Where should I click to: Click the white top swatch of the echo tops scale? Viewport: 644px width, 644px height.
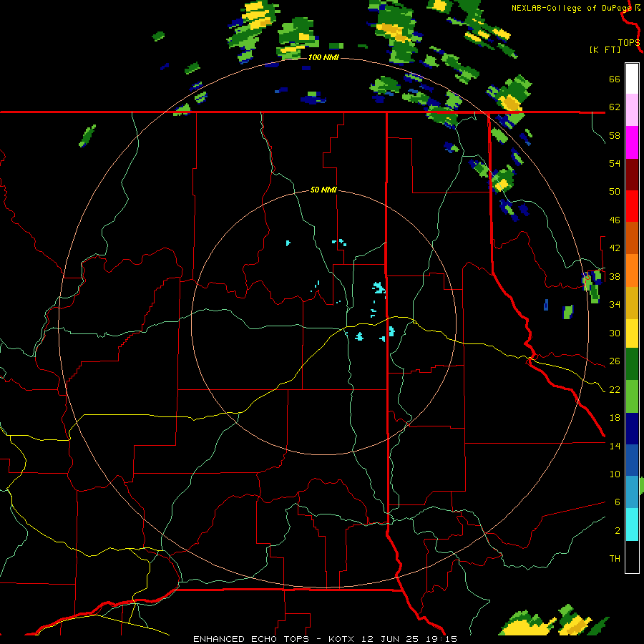click(x=632, y=79)
